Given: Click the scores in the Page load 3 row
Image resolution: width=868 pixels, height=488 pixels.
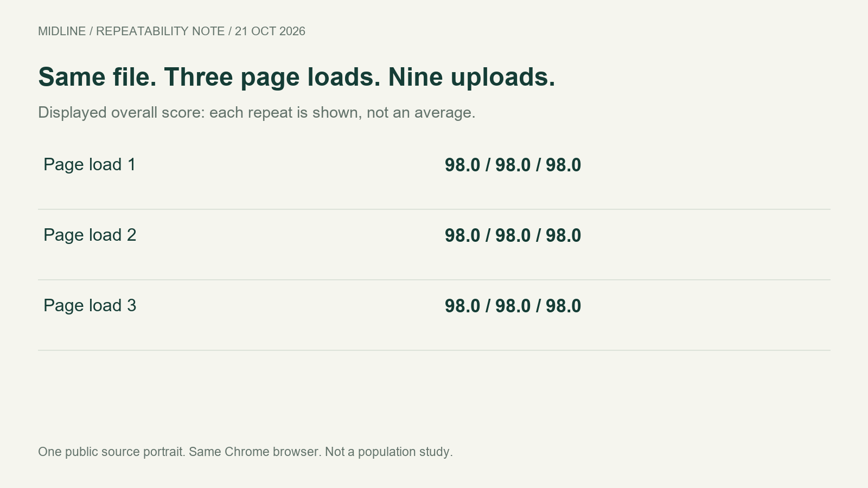Looking at the screenshot, I should point(513,306).
